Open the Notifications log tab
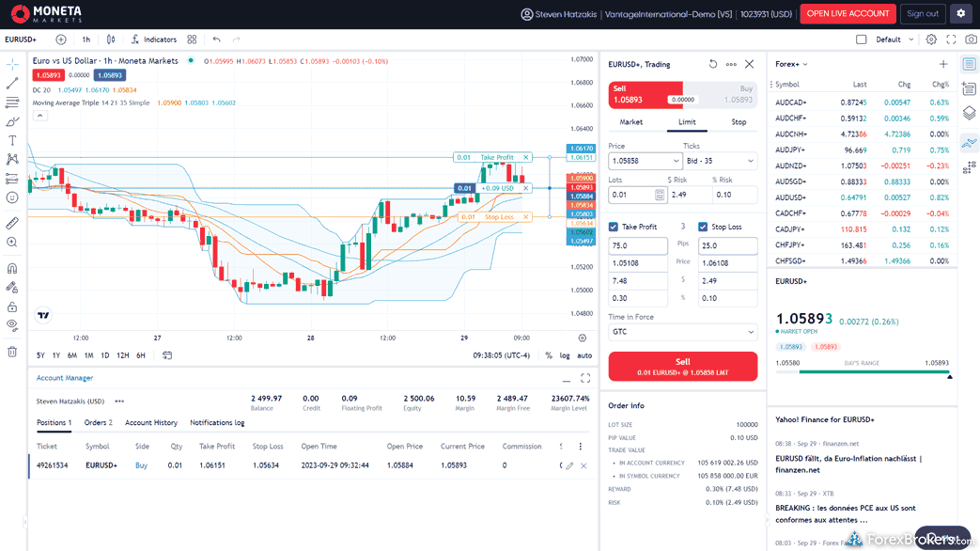Image resolution: width=980 pixels, height=551 pixels. (217, 423)
